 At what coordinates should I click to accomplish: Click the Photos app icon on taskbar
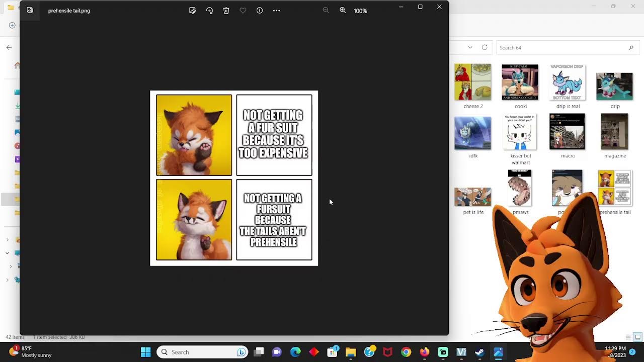[498, 352]
